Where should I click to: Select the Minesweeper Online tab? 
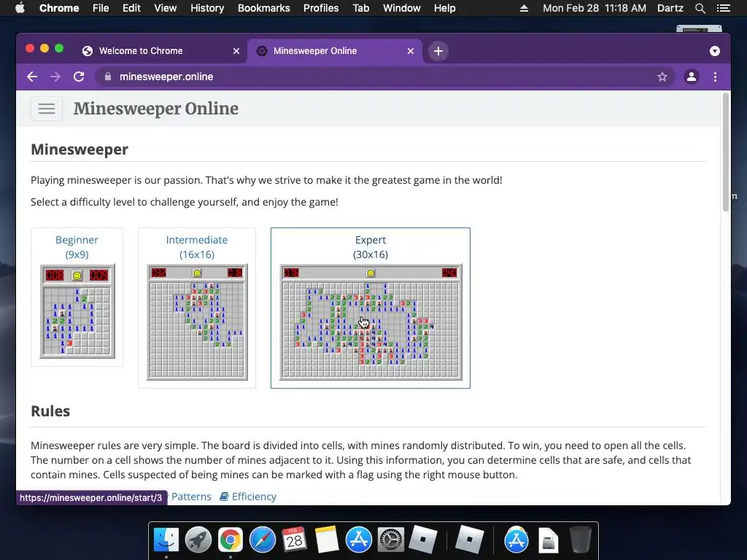315,51
